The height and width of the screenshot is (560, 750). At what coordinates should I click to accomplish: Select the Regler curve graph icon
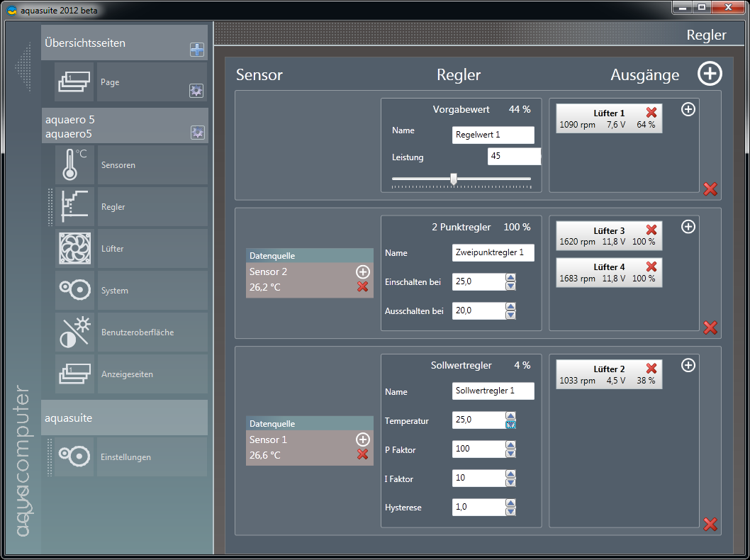(x=74, y=206)
